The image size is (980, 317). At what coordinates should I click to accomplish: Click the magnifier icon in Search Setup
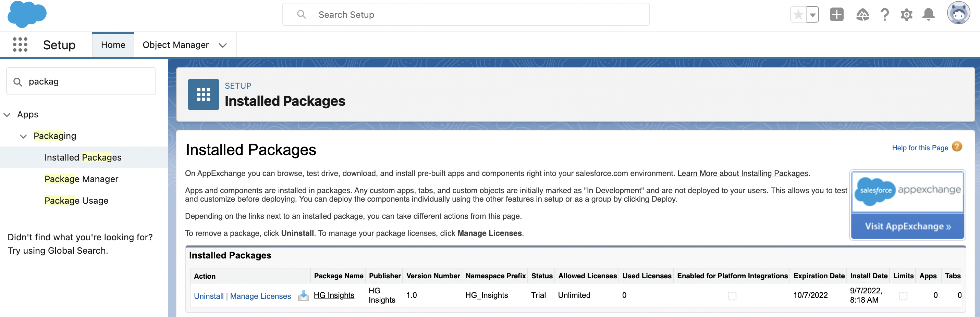coord(301,14)
